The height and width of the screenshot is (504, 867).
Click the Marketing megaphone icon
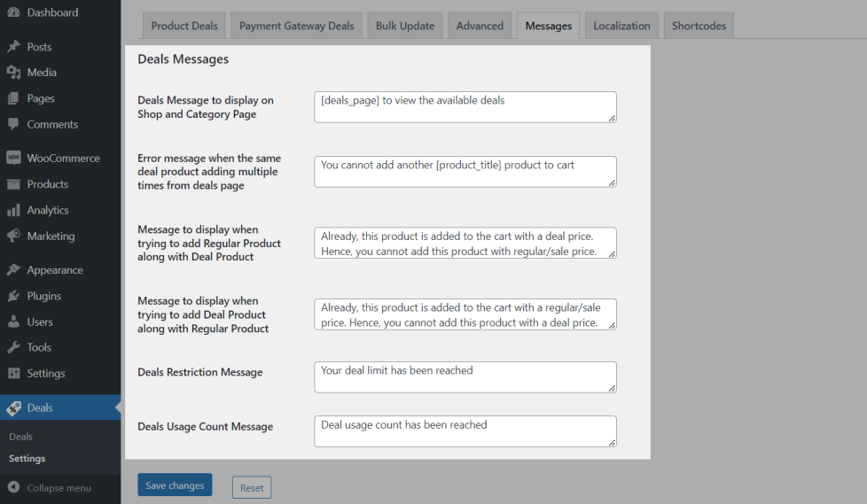13,236
